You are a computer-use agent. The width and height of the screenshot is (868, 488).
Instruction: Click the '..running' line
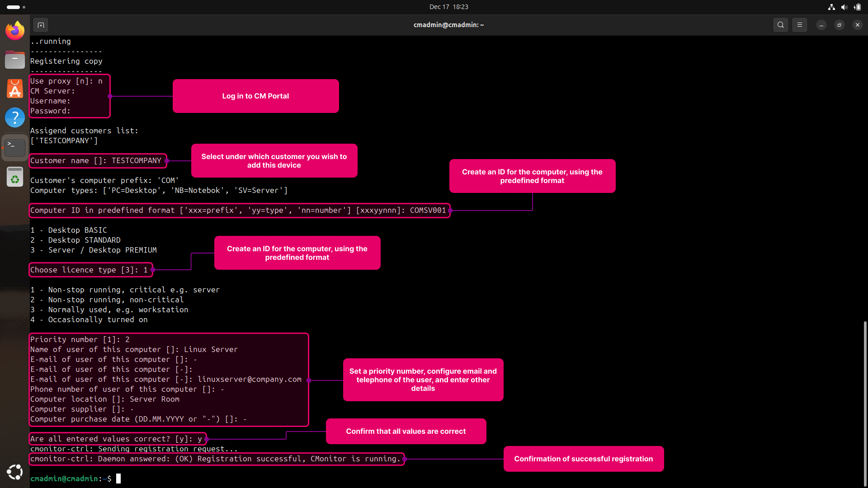tap(51, 41)
